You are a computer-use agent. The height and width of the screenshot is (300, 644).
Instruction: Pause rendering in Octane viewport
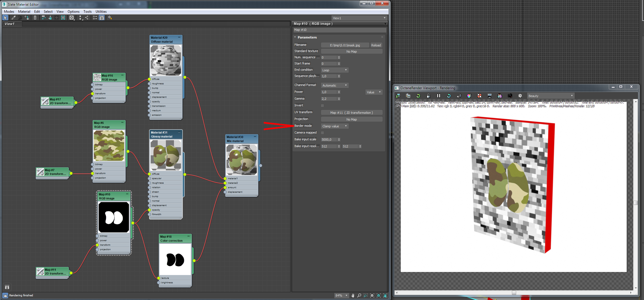click(x=439, y=96)
